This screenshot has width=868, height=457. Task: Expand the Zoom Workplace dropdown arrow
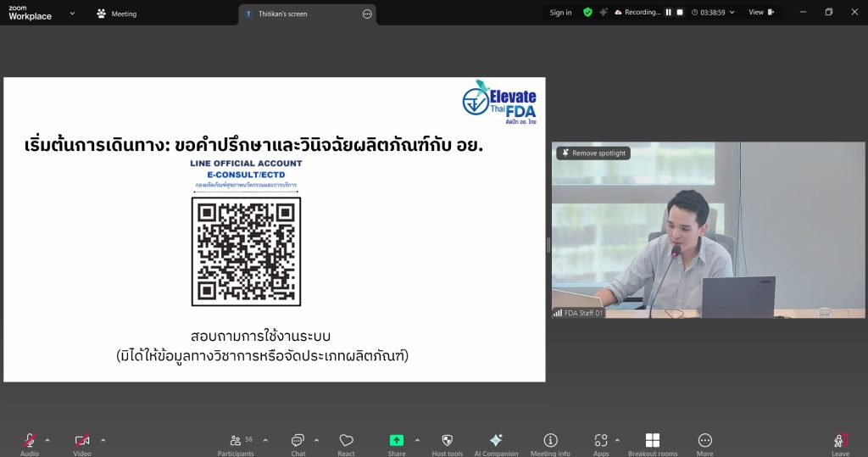click(x=72, y=14)
